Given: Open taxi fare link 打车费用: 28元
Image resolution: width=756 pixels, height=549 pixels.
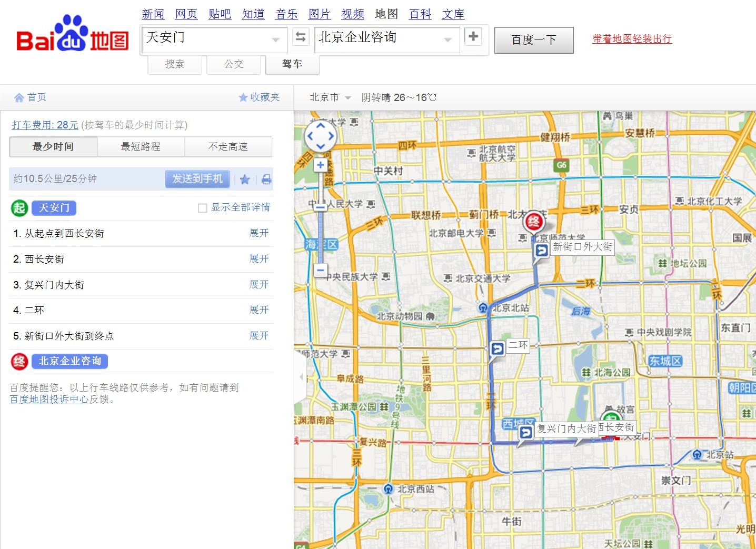Looking at the screenshot, I should tap(45, 125).
